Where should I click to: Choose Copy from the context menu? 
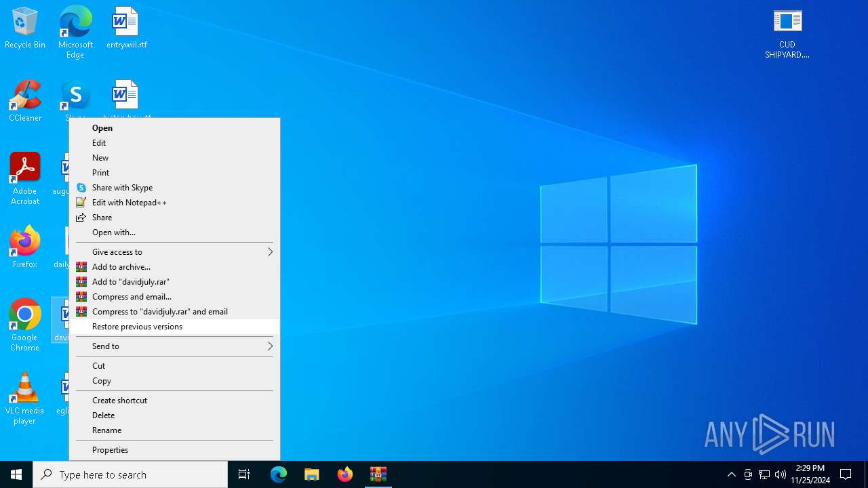click(175, 380)
